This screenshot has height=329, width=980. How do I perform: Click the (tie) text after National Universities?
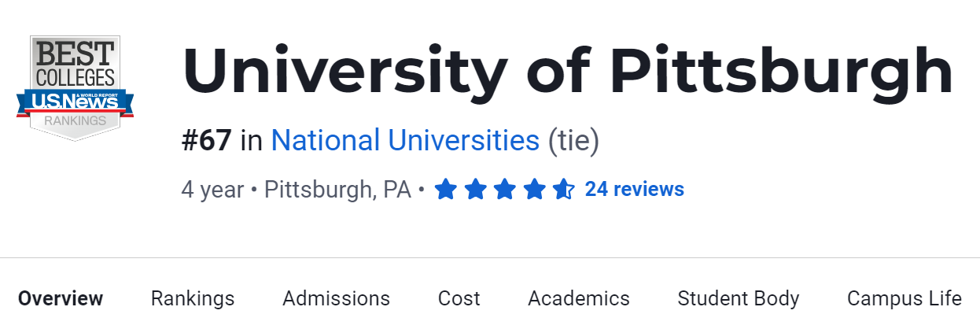click(573, 141)
